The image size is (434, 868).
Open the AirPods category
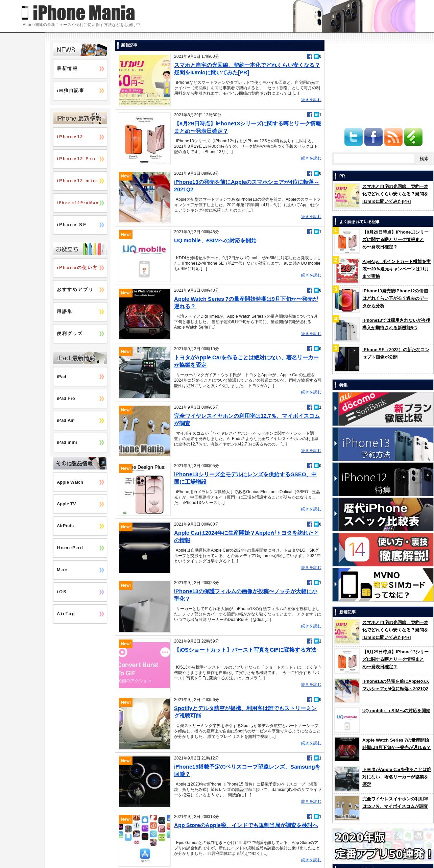[x=80, y=526]
